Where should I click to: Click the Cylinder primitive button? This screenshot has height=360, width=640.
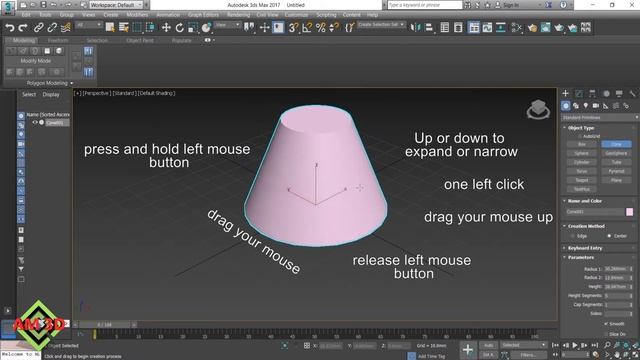(x=582, y=162)
